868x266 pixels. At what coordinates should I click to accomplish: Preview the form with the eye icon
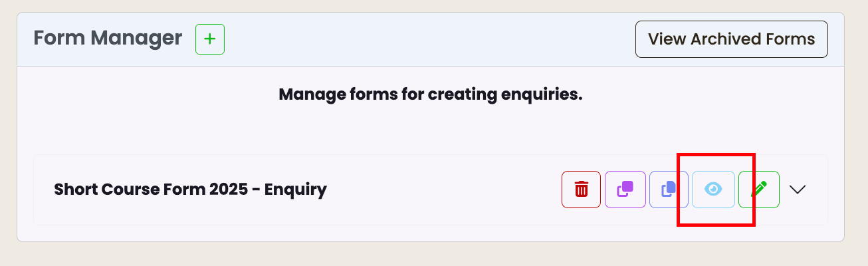point(713,190)
